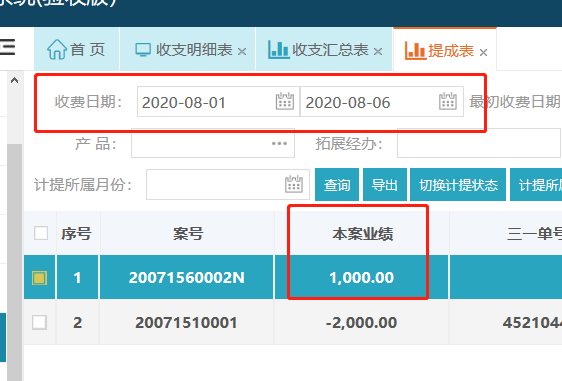Click the 导出 button
The image size is (562, 381).
click(385, 185)
